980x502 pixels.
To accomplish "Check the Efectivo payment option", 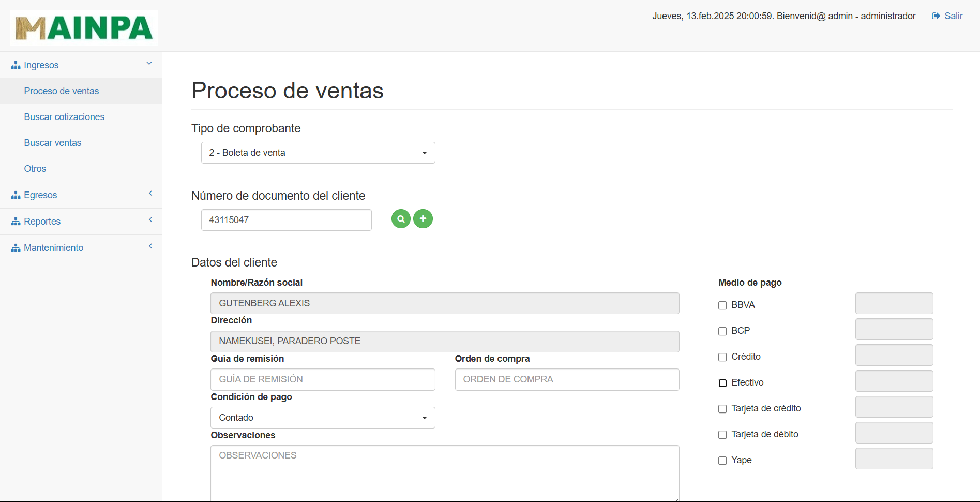I will 722,383.
